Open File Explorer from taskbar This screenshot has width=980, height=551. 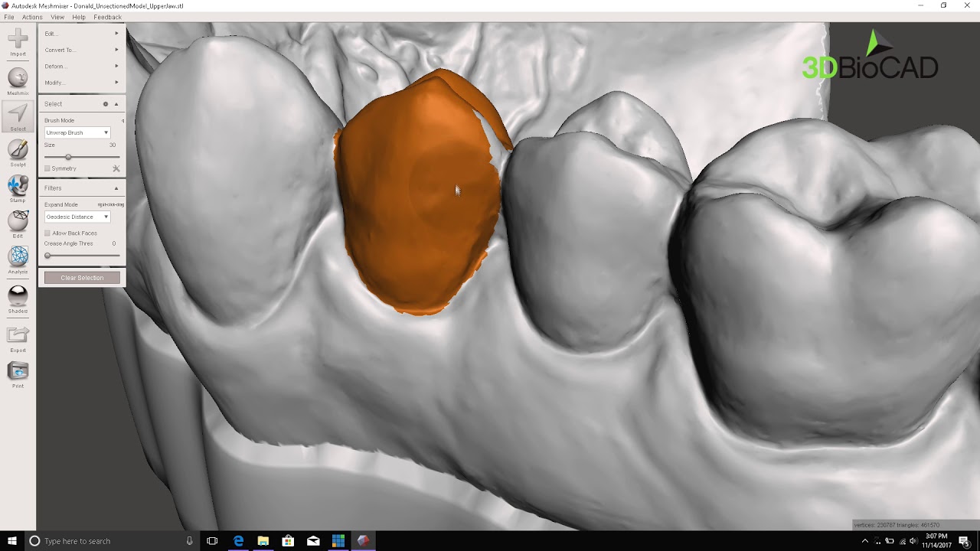263,541
